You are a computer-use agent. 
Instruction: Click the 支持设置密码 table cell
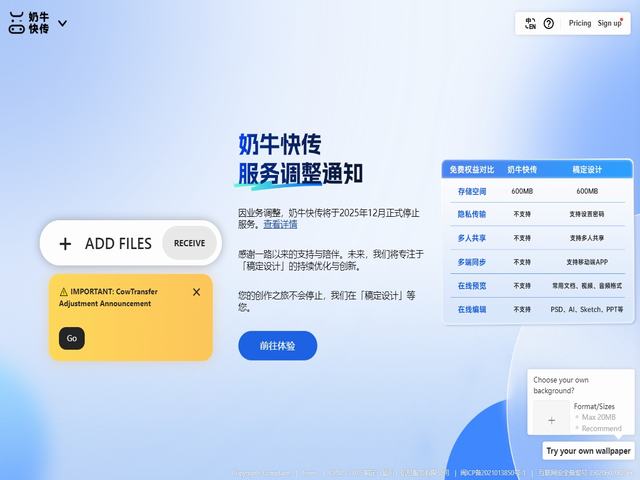coord(587,214)
